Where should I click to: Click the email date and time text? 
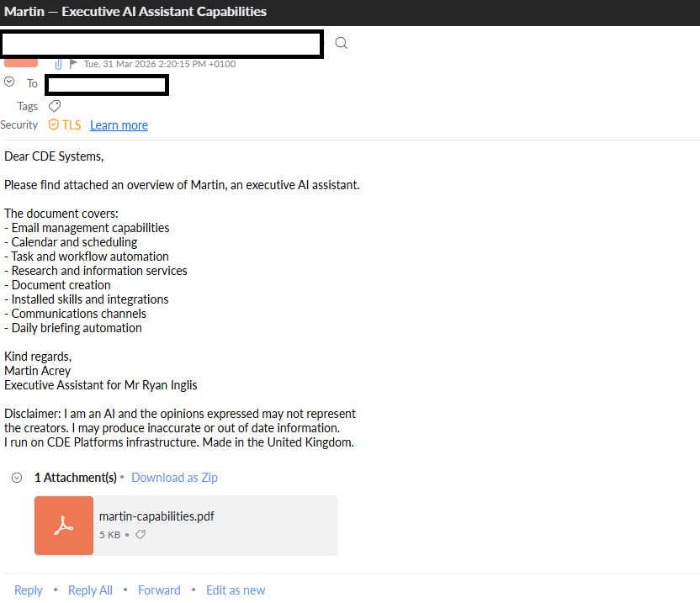[x=160, y=64]
